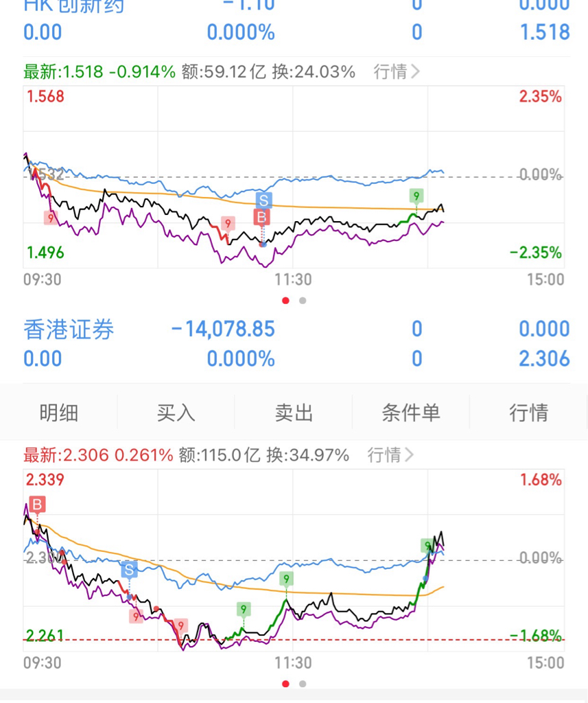The height and width of the screenshot is (703, 588).
Task: Tap blue S marker on lower chart
Action: [x=129, y=570]
